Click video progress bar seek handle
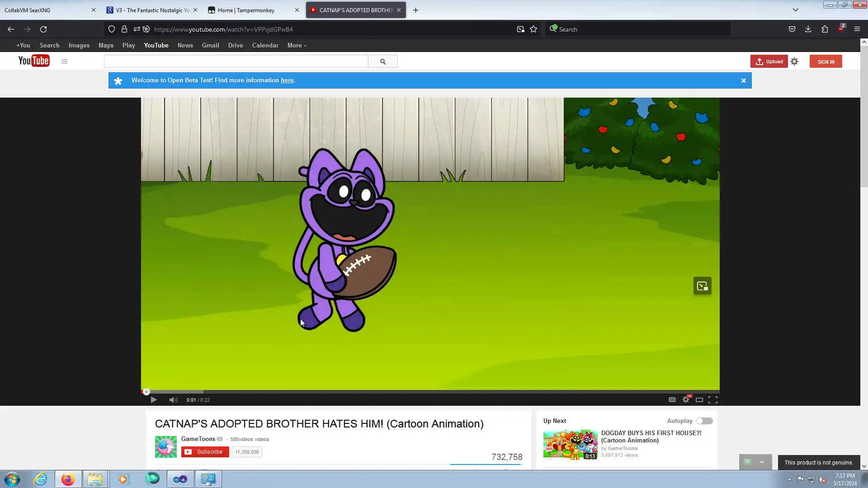Viewport: 868px width, 488px height. [146, 392]
